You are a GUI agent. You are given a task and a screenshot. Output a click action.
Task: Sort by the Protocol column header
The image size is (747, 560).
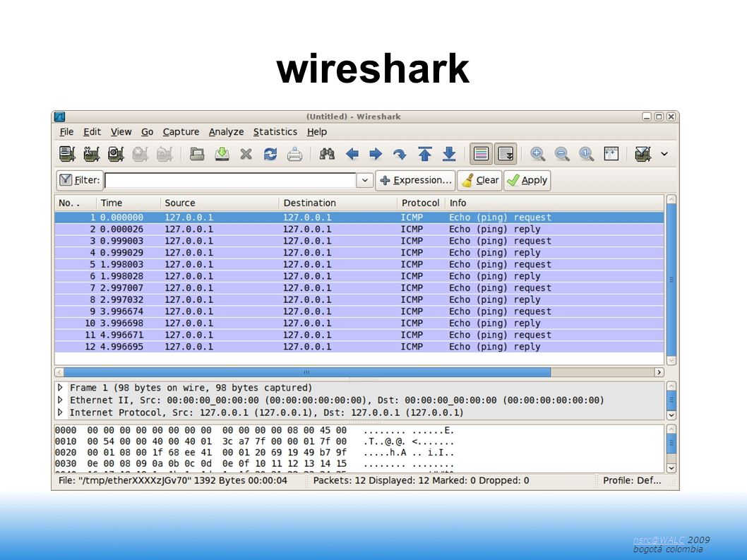[x=421, y=203]
